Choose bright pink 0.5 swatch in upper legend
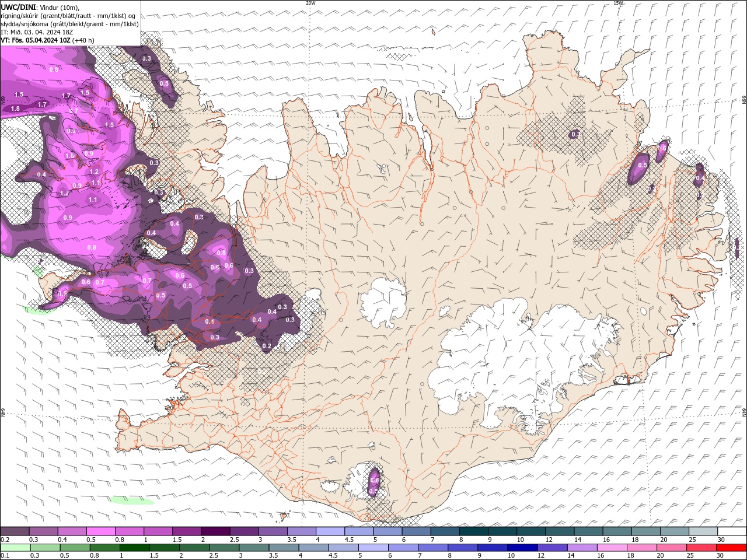Viewport: 747px width, 560px height. [101, 531]
